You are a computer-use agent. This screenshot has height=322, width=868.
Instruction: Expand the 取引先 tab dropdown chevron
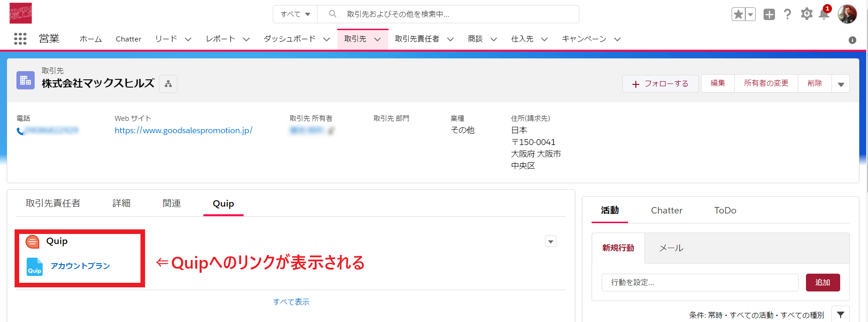pyautogui.click(x=378, y=39)
